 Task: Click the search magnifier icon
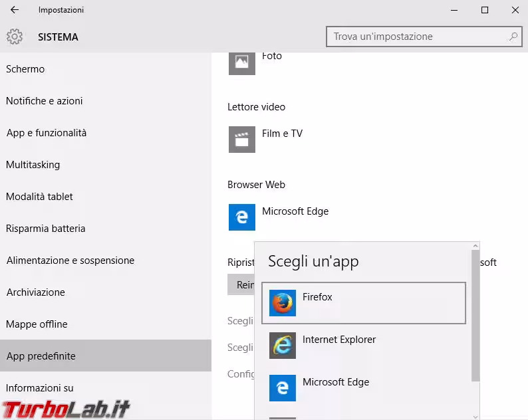513,37
